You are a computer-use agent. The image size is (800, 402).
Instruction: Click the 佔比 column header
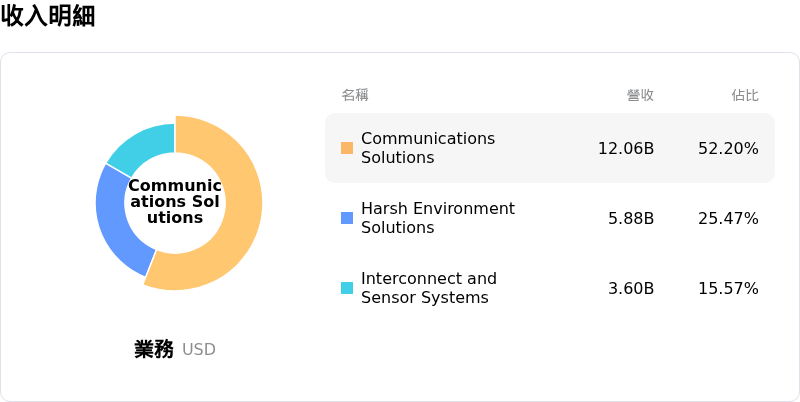coord(745,95)
